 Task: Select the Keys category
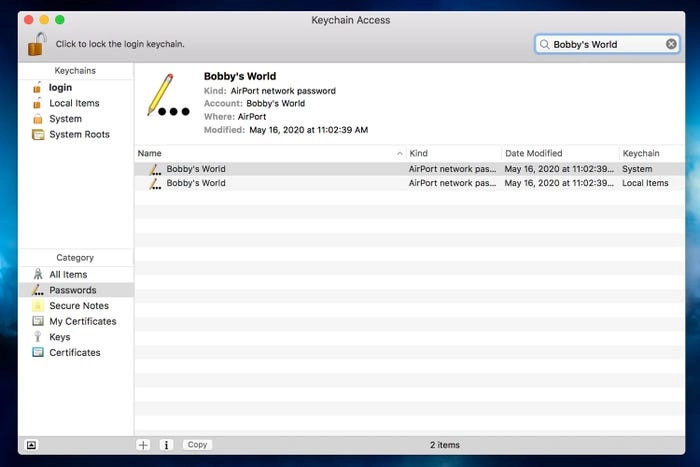[59, 337]
